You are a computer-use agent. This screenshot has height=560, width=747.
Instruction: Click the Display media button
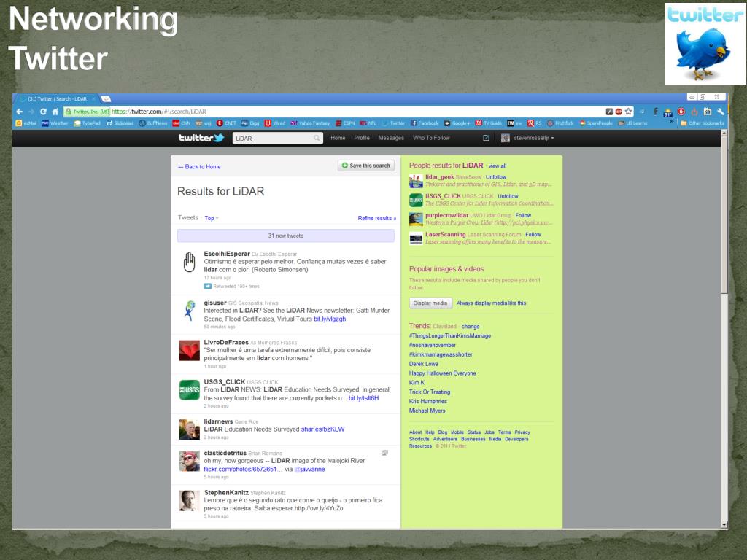(430, 303)
